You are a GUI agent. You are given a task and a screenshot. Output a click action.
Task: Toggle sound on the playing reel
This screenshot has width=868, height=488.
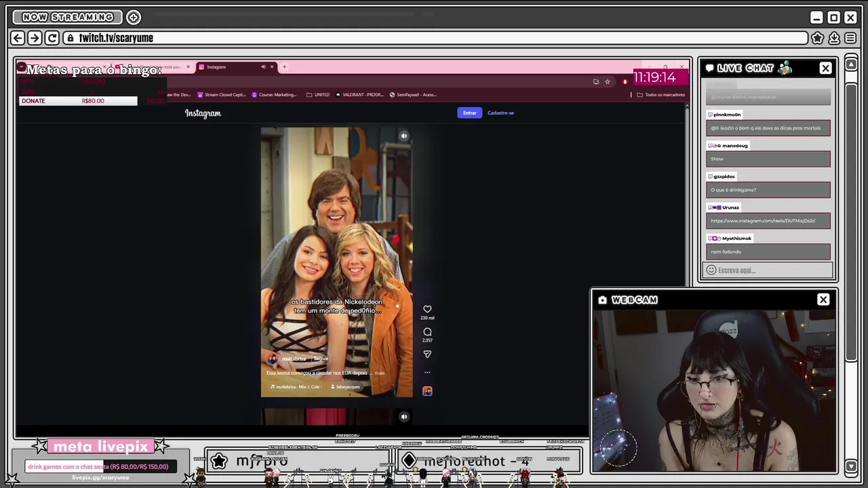[403, 136]
